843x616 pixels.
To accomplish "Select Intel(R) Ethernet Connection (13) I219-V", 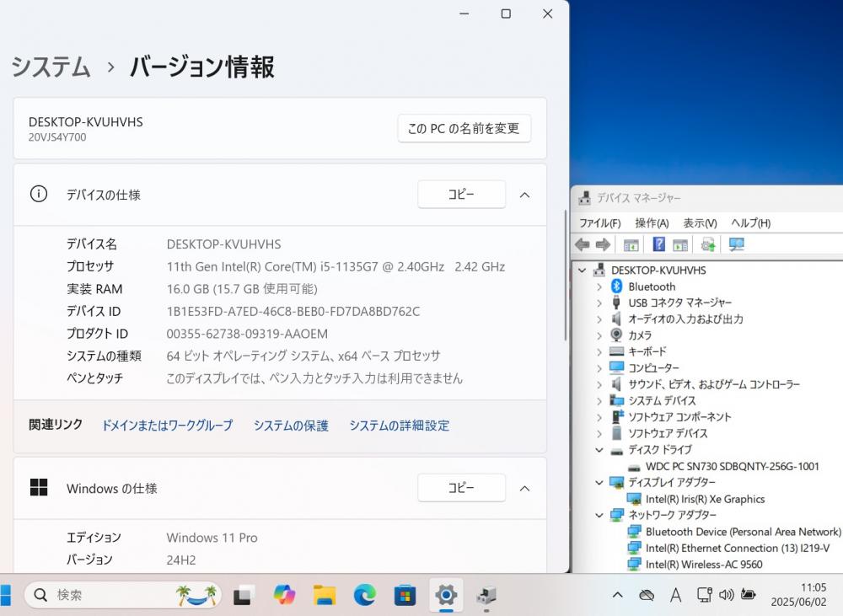I will 737,549.
